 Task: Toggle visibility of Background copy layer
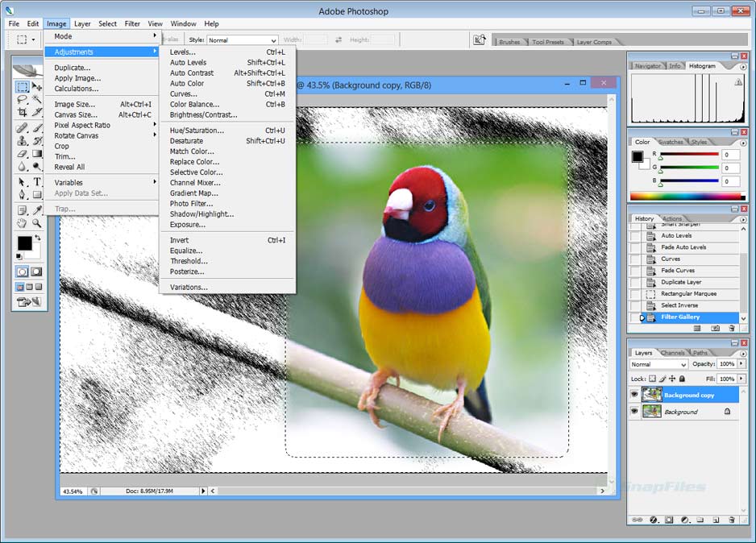634,395
